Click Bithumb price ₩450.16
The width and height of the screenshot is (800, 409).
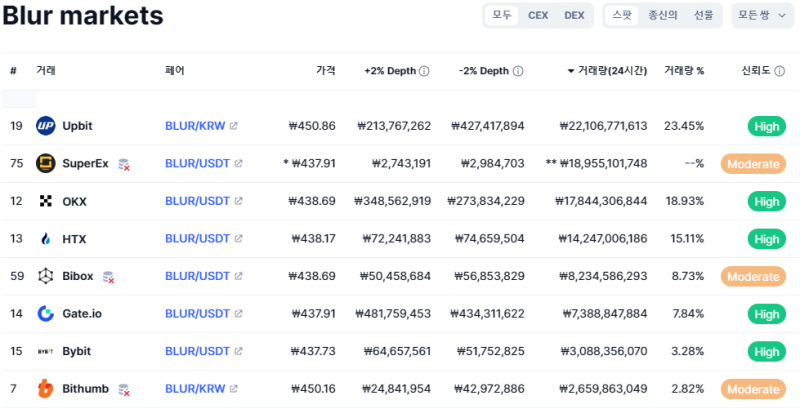click(313, 389)
